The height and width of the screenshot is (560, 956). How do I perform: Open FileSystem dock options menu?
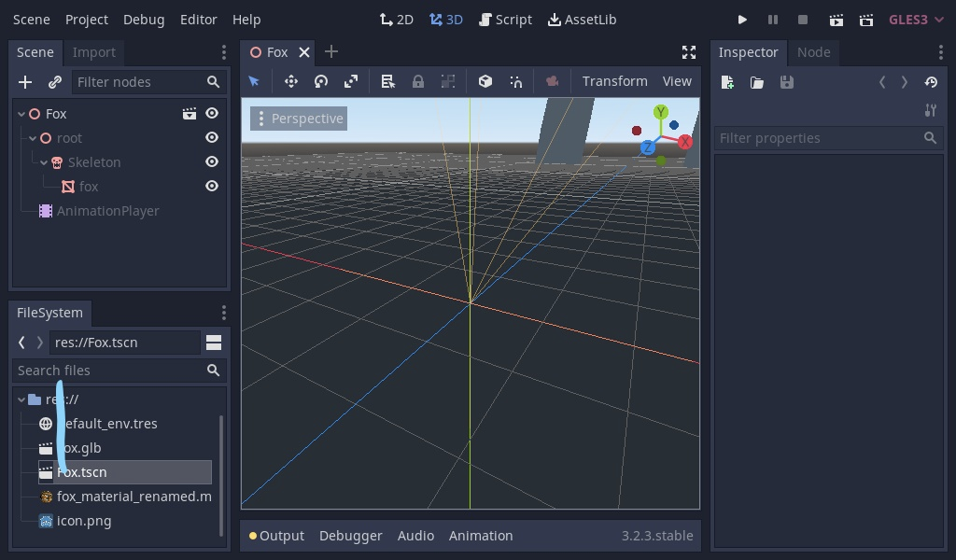point(224,313)
